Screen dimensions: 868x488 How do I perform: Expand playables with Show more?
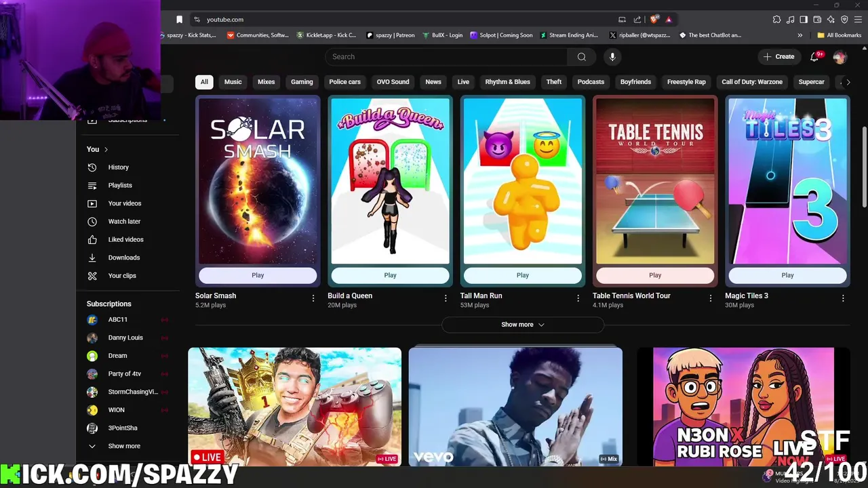point(523,325)
